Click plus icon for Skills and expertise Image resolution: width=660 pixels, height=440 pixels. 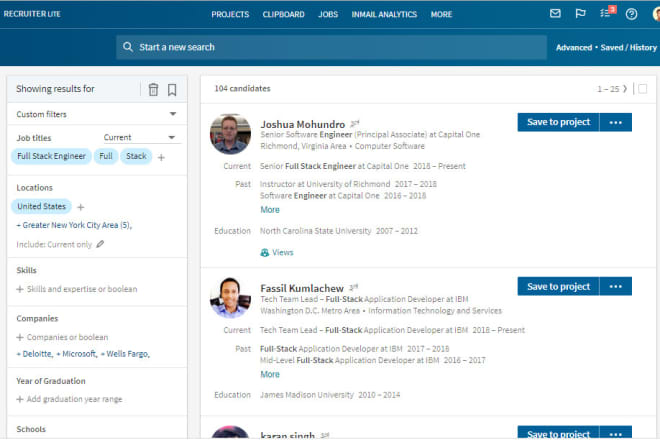[20, 289]
